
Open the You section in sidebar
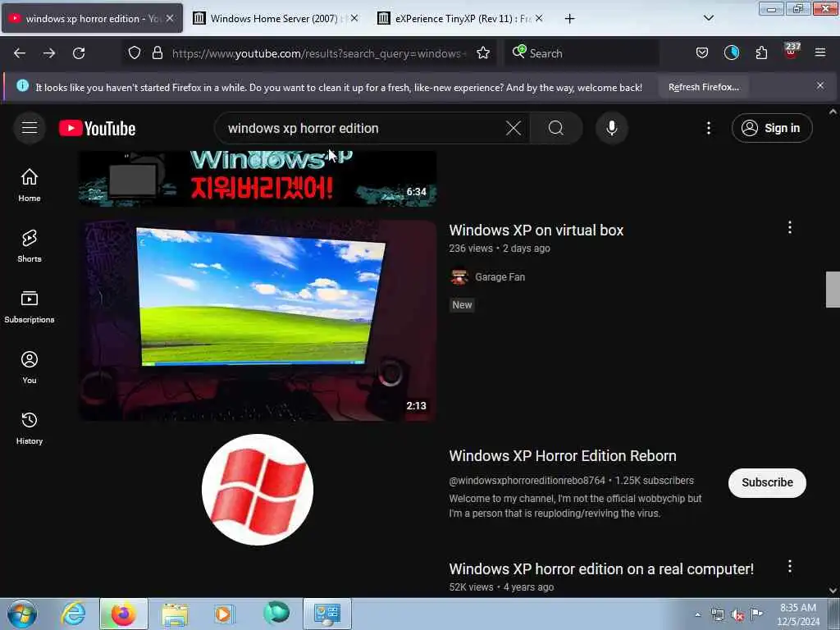pyautogui.click(x=30, y=367)
